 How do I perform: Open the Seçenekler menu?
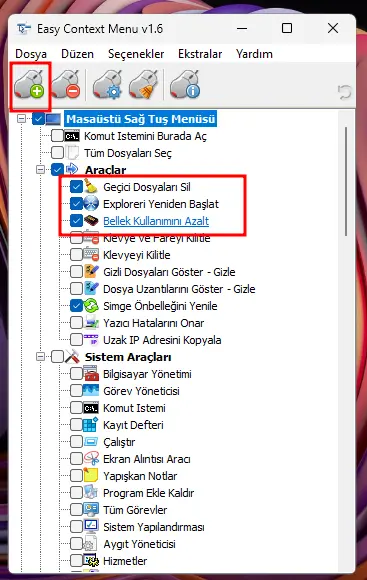(136, 54)
